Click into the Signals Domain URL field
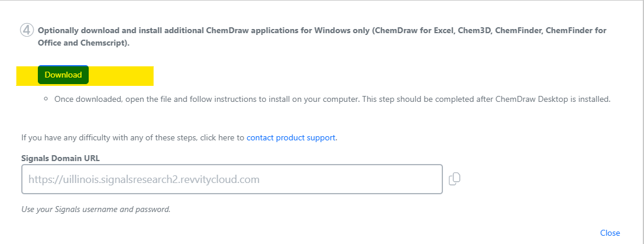 point(232,179)
